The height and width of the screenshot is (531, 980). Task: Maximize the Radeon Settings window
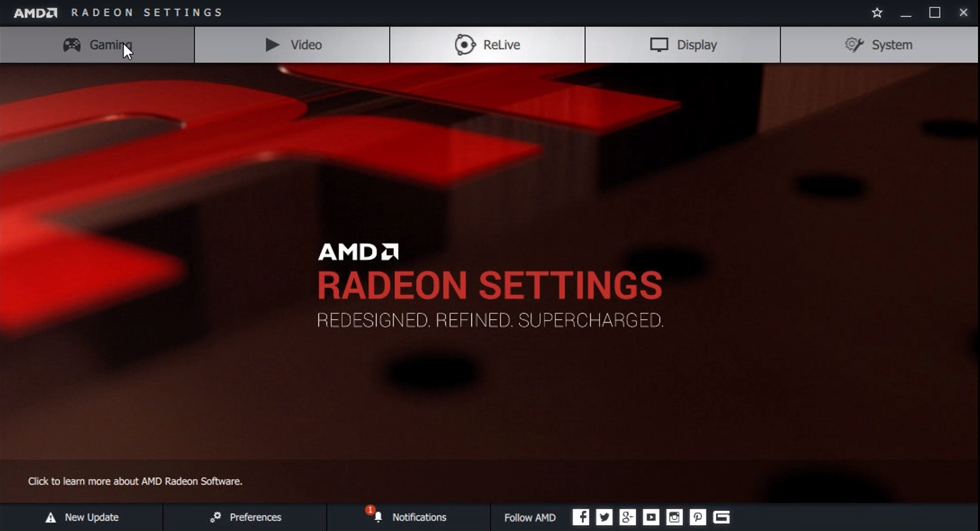pyautogui.click(x=934, y=13)
